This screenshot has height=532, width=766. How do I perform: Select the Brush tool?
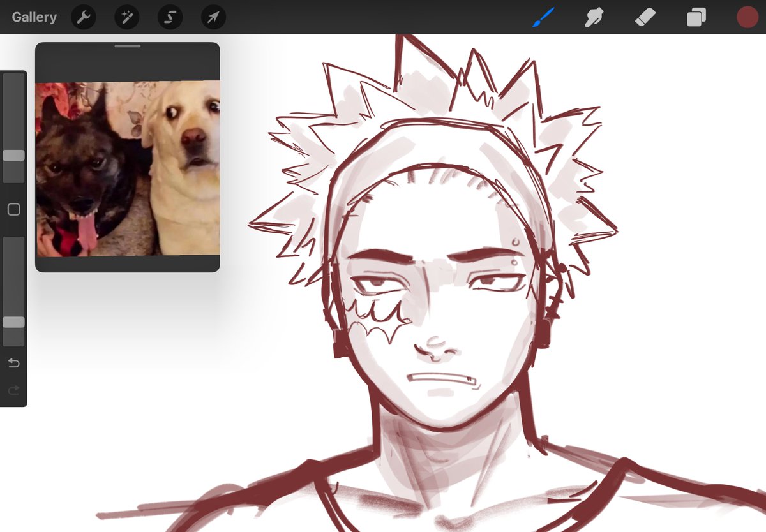click(x=543, y=17)
